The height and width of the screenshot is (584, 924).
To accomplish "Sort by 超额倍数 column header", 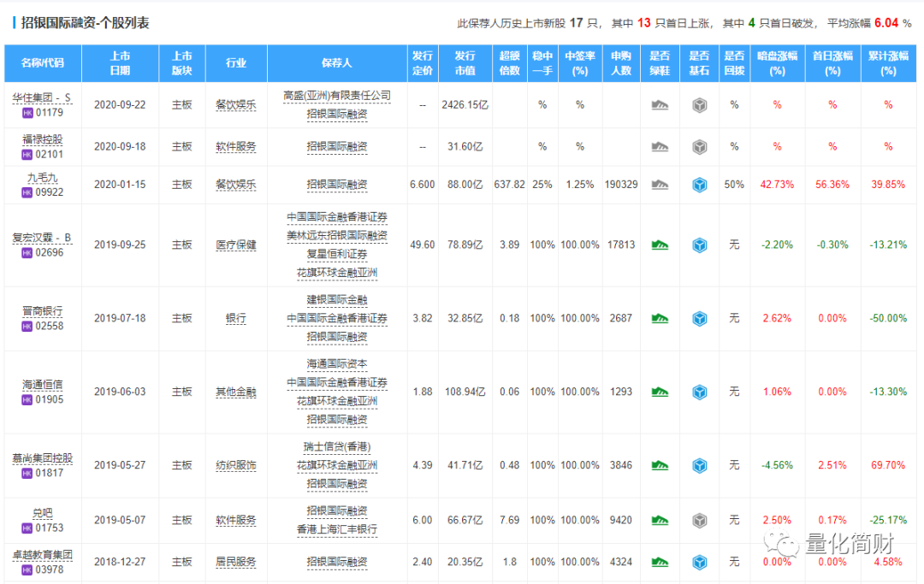I will [x=510, y=63].
